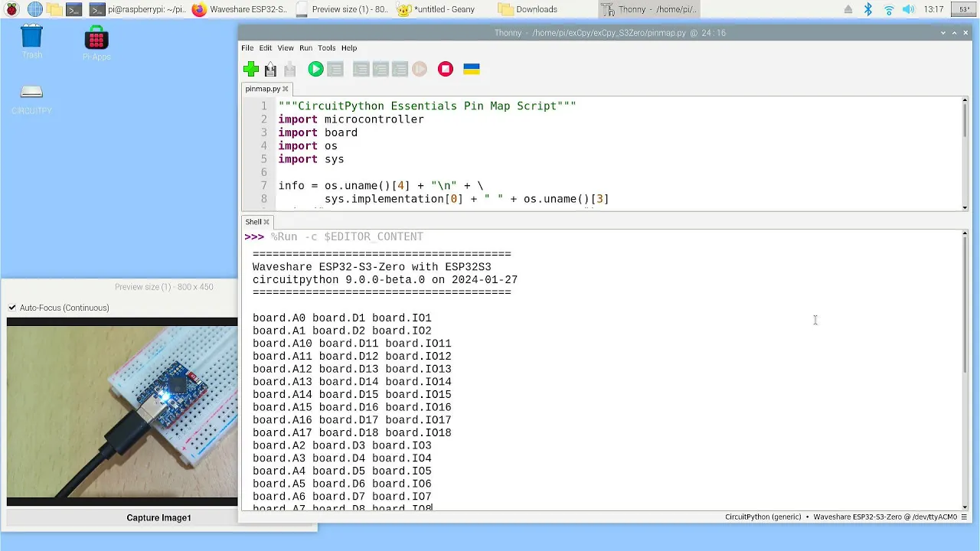This screenshot has width=980, height=551.
Task: Switch to Preview size (1) window
Action: (342, 9)
